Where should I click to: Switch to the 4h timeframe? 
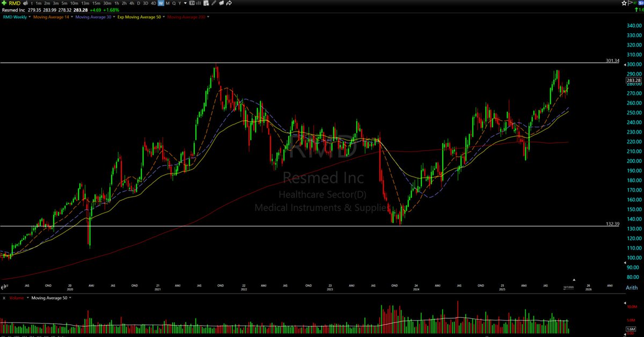pyautogui.click(x=131, y=3)
